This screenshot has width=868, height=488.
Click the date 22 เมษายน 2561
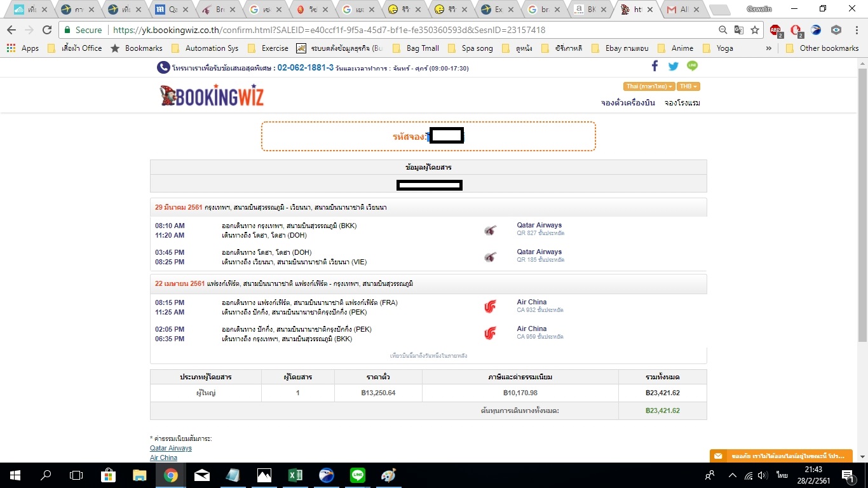click(180, 283)
